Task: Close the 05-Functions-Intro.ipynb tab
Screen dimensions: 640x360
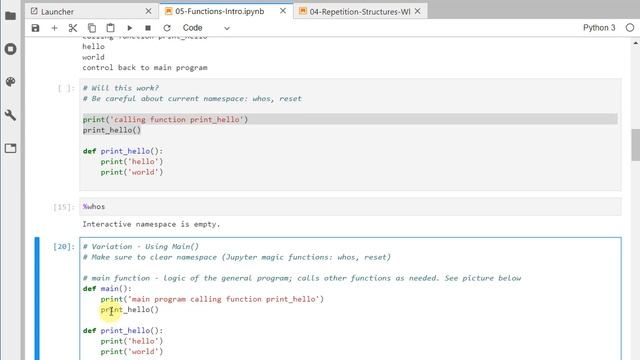Action: point(283,11)
